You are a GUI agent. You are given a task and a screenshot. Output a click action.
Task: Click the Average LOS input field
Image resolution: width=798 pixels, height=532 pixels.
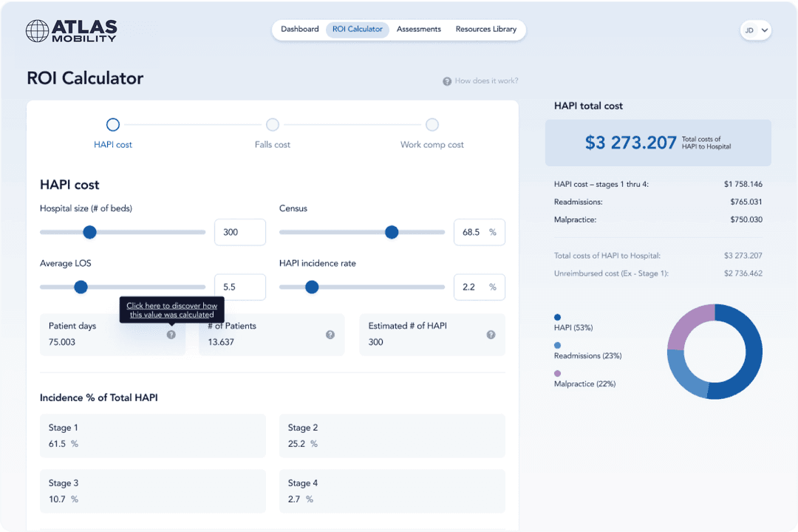pos(239,287)
